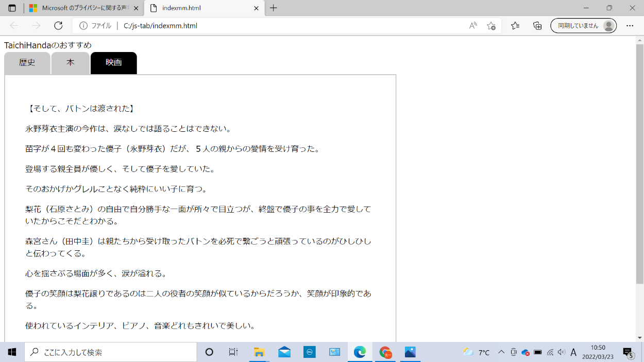The height and width of the screenshot is (362, 644).
Task: Switch to the 歴史 tab
Action: tap(27, 63)
